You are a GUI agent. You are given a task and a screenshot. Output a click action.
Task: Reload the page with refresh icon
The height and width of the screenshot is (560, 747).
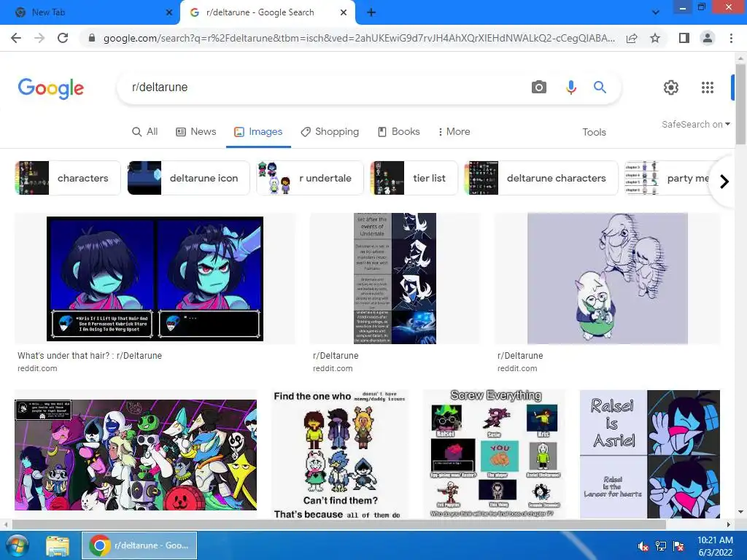[63, 38]
